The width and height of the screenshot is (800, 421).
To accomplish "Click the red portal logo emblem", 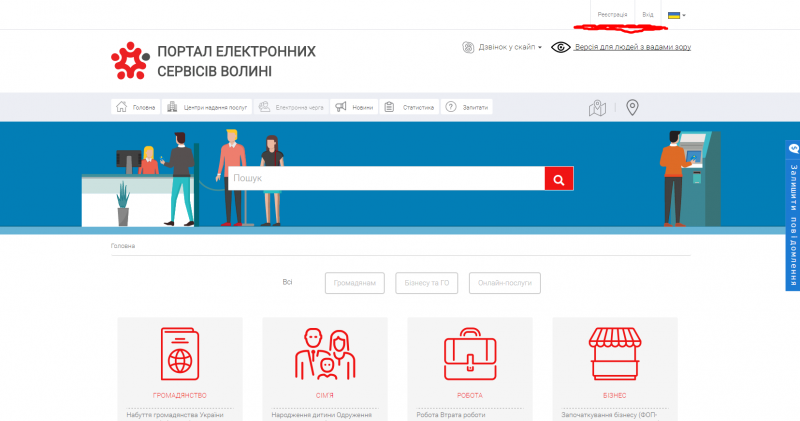I will tap(131, 61).
